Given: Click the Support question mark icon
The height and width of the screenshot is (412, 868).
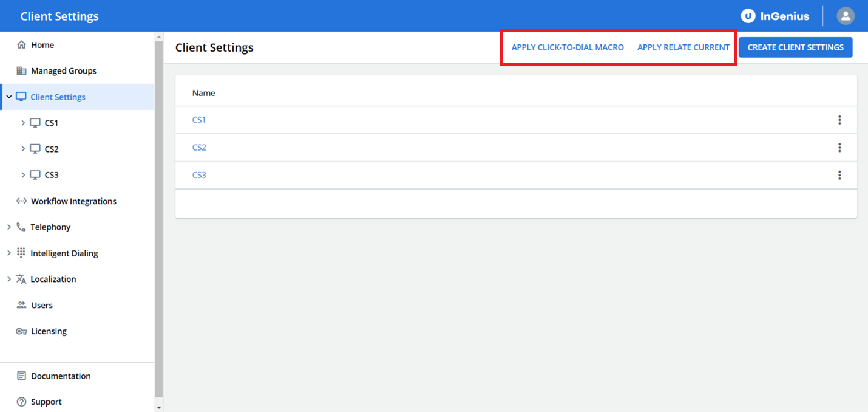Looking at the screenshot, I should [x=21, y=402].
